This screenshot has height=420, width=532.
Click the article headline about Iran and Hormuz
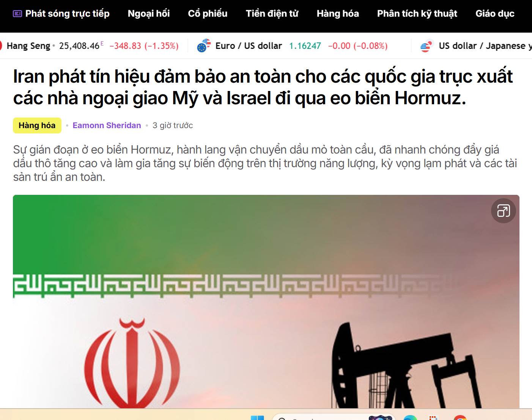point(263,87)
